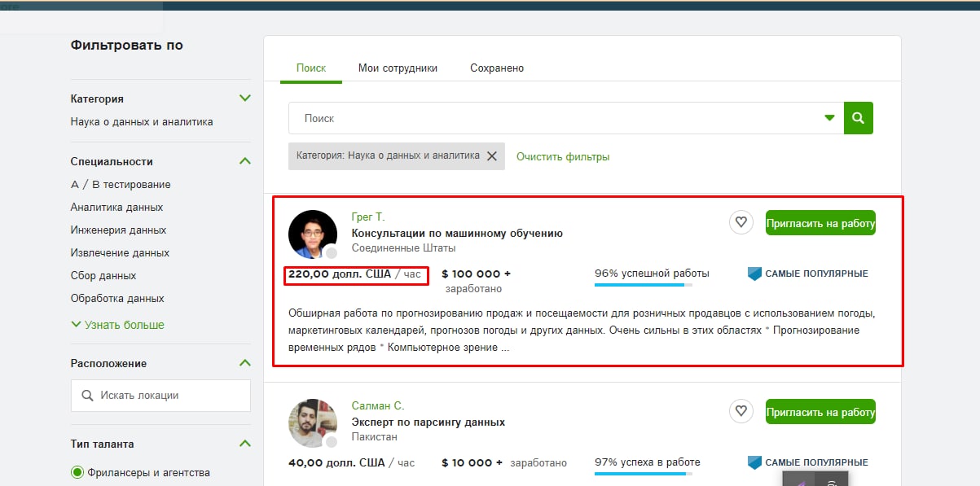This screenshot has width=980, height=486.
Task: Expand more specialties via Узнать больше
Action: click(118, 325)
